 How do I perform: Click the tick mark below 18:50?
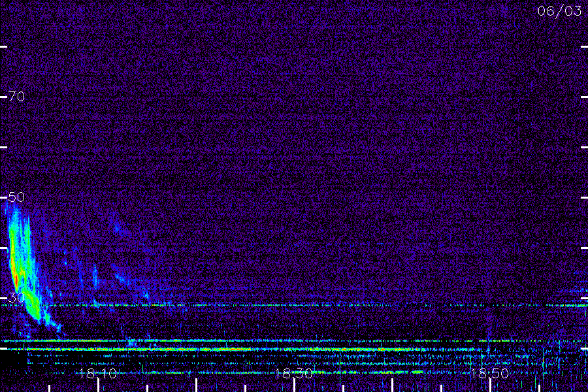click(490, 385)
